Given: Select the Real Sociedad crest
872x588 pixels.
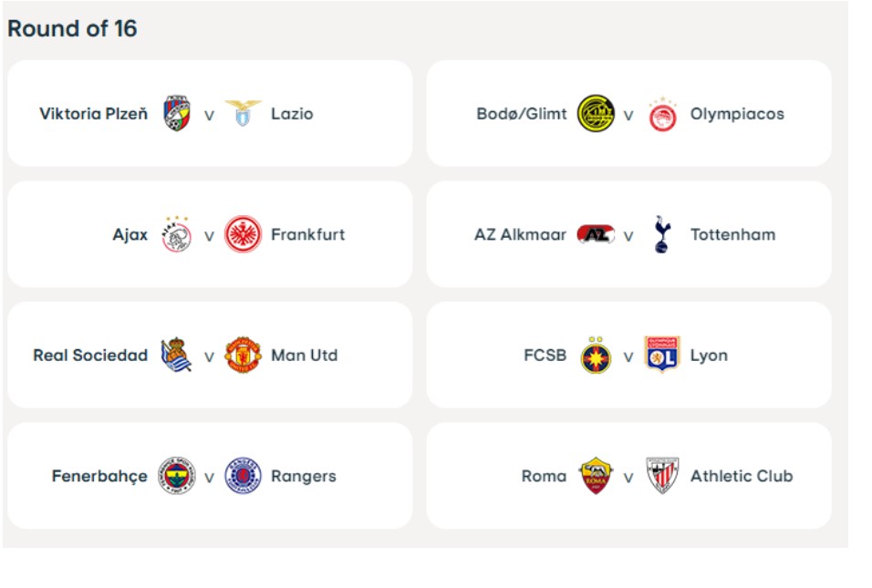Looking at the screenshot, I should [x=176, y=354].
